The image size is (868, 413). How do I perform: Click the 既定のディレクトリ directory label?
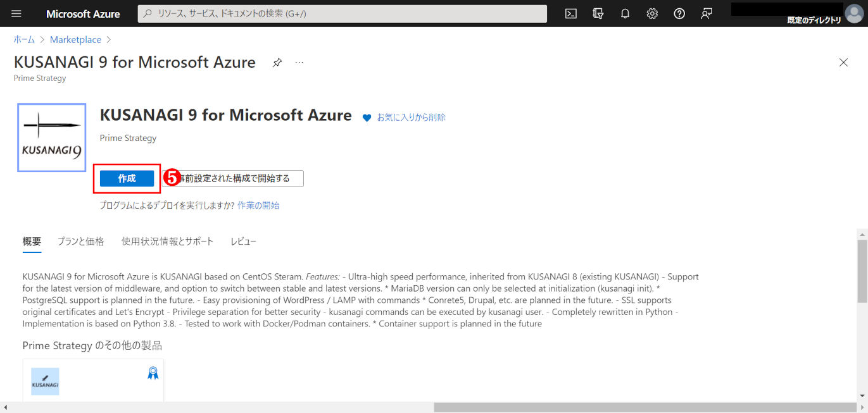coord(814,20)
